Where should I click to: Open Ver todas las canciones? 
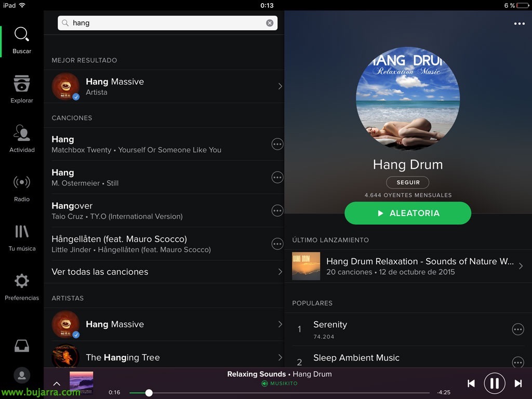coord(164,272)
